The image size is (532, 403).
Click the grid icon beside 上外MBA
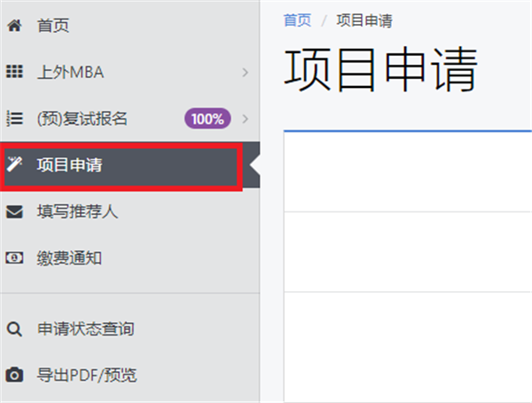click(13, 72)
